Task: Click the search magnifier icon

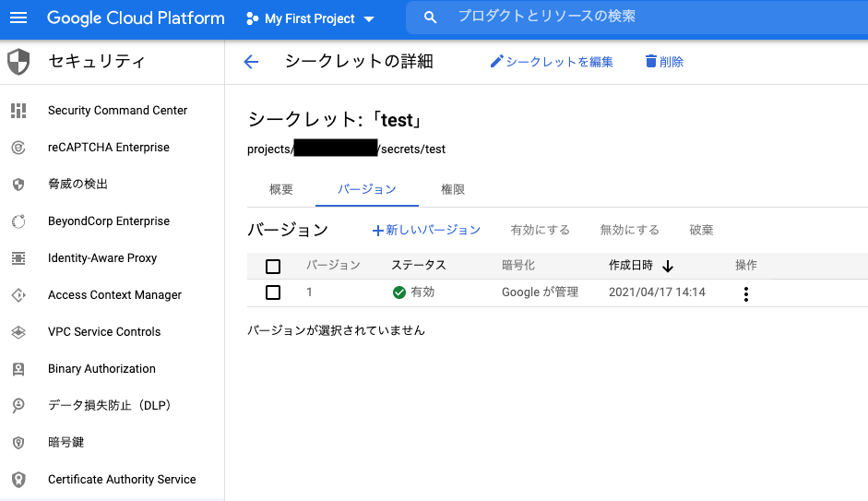Action: (430, 18)
